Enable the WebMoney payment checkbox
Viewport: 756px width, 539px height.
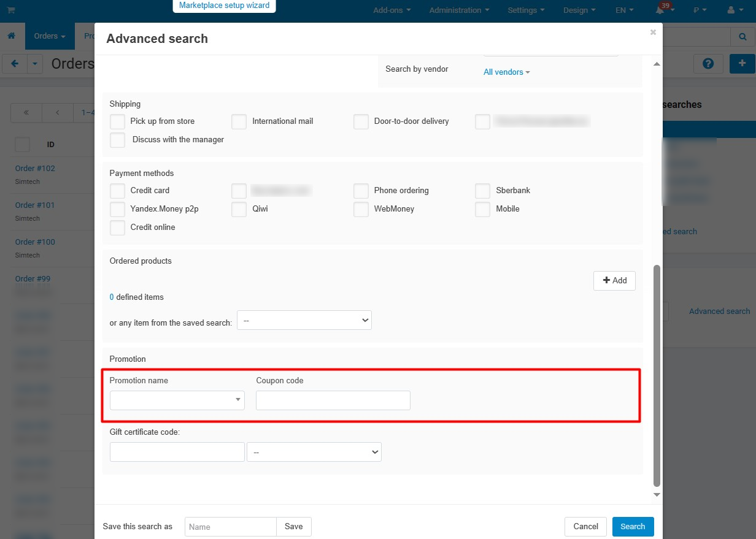361,209
